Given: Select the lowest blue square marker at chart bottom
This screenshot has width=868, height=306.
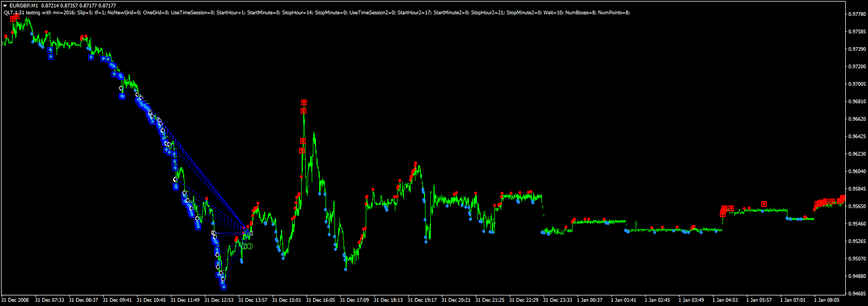Looking at the screenshot, I should point(223,287).
